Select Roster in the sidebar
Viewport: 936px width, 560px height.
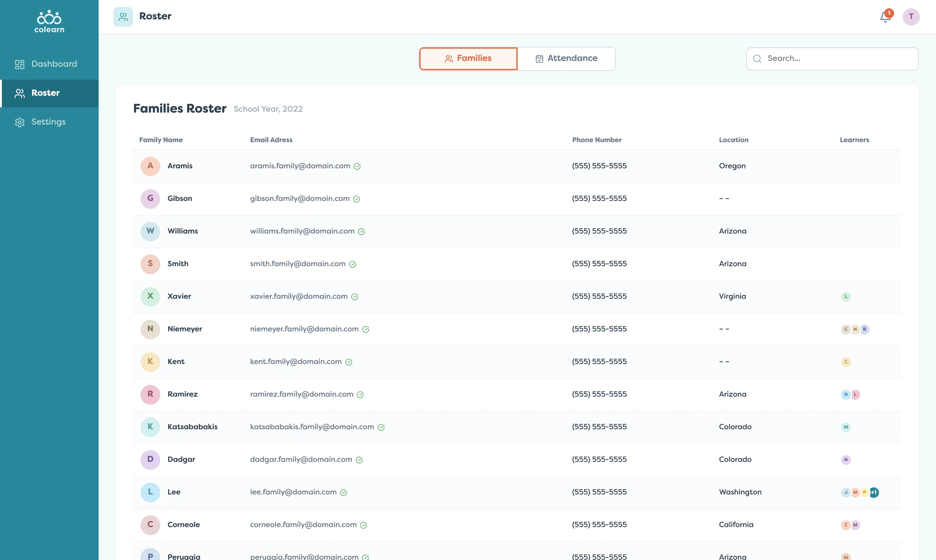click(49, 93)
